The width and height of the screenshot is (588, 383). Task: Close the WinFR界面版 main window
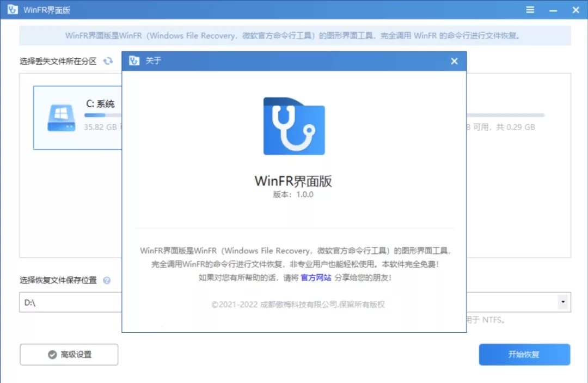(575, 10)
